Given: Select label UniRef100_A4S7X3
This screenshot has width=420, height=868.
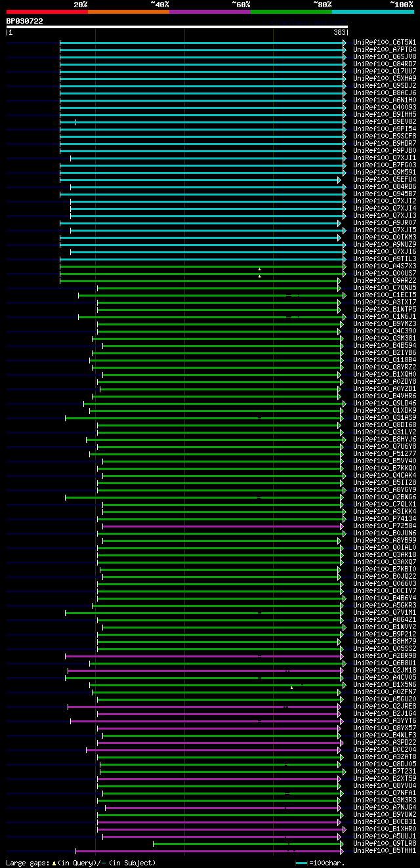Looking at the screenshot, I should [x=385, y=266].
